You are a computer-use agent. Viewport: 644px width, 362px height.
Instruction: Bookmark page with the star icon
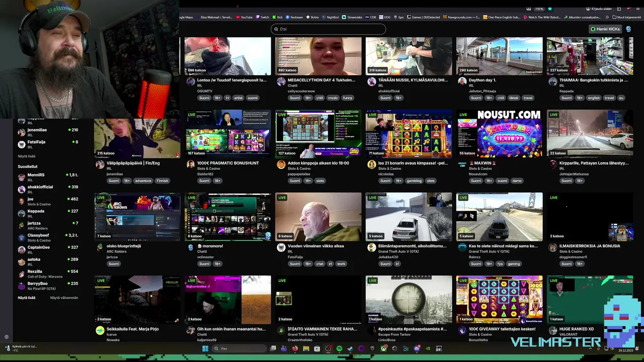pyautogui.click(x=550, y=9)
